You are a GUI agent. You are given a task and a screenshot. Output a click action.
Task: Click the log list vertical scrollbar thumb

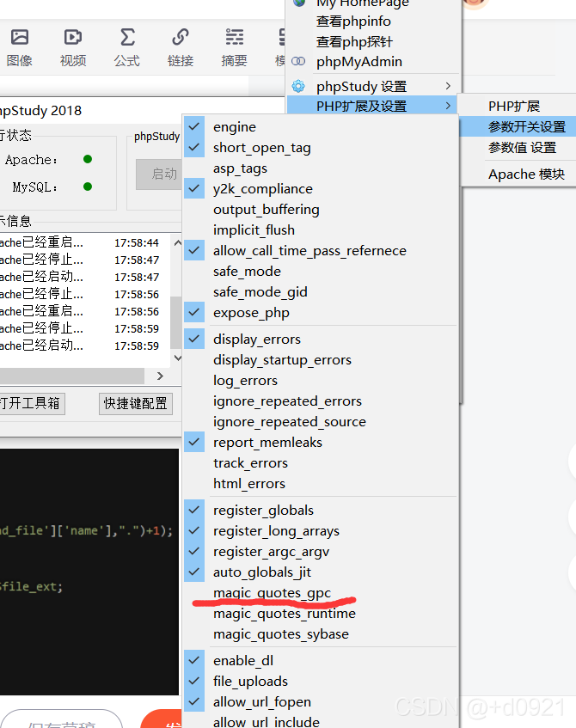(x=176, y=322)
